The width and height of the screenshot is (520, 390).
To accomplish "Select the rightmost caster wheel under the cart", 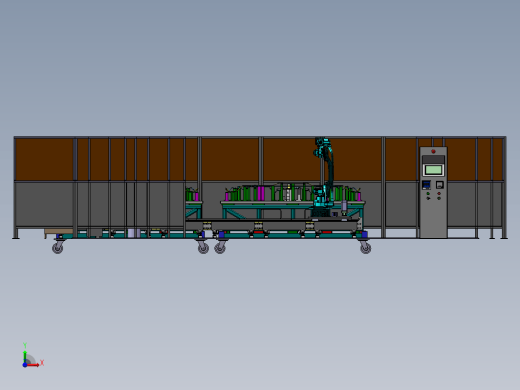I will pyautogui.click(x=366, y=248).
